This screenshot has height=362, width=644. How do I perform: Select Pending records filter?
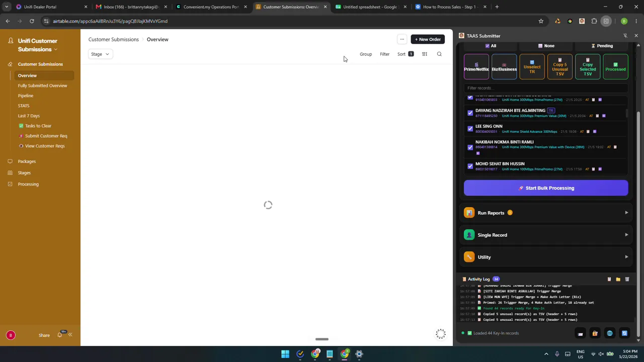pyautogui.click(x=602, y=46)
